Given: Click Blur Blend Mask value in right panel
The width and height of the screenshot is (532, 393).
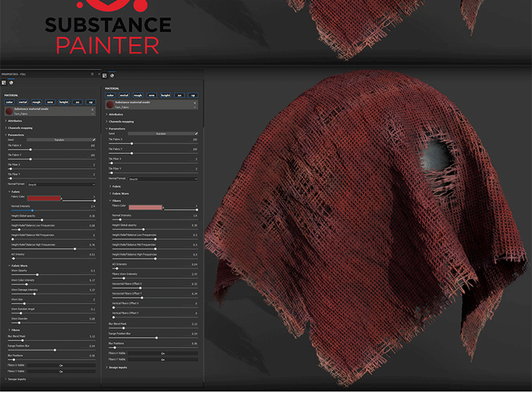Looking at the screenshot, I should click(194, 323).
